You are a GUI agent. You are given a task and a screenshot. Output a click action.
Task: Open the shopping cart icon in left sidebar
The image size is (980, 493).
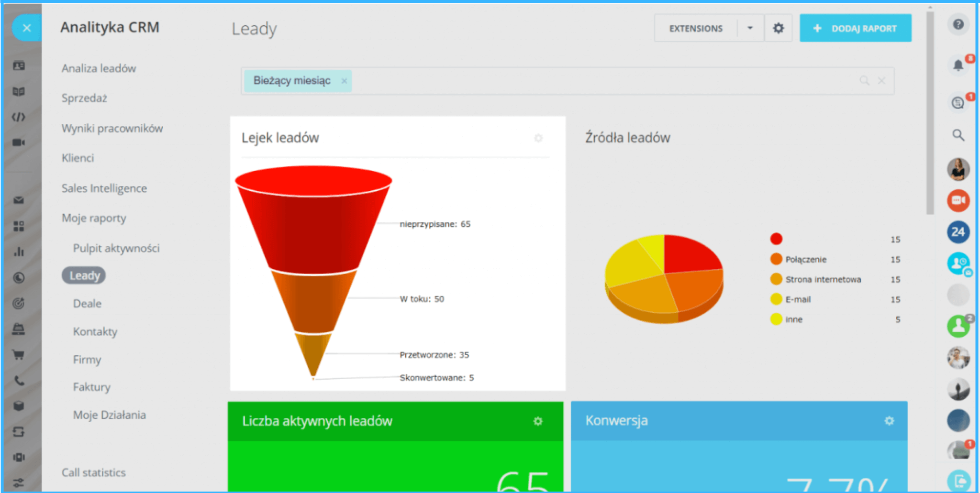(x=19, y=355)
